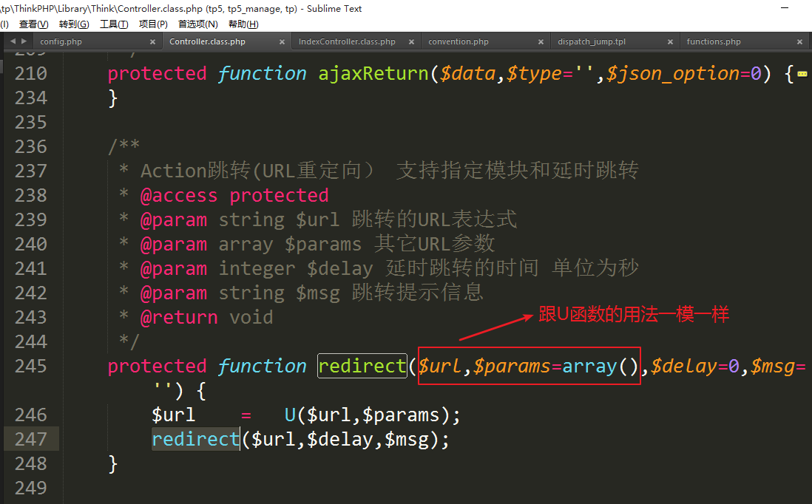The width and height of the screenshot is (812, 504).
Task: Open the 帮助(H) menu
Action: point(243,24)
